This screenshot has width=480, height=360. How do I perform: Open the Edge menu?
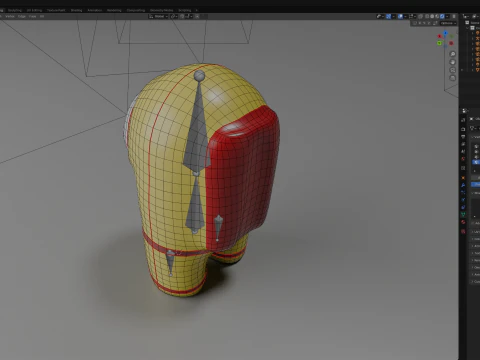pos(22,16)
